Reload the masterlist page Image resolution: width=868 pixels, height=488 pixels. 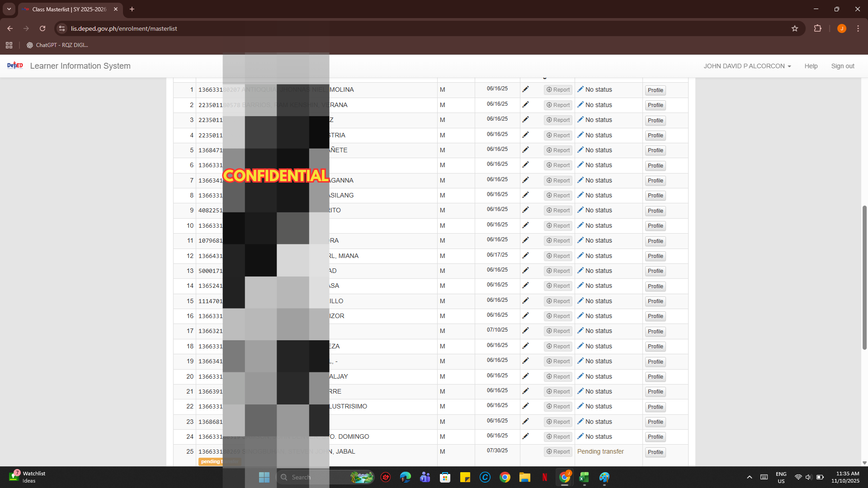coord(42,28)
